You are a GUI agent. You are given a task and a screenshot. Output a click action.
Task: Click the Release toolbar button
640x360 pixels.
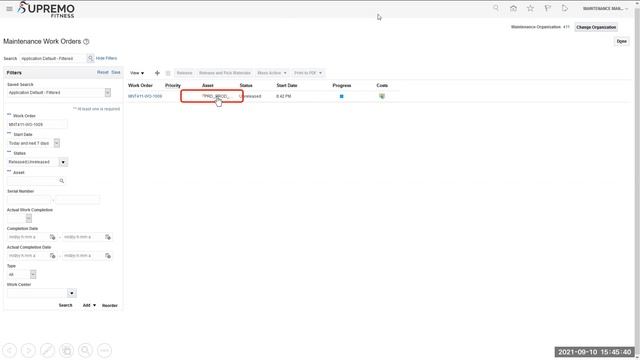pyautogui.click(x=184, y=73)
